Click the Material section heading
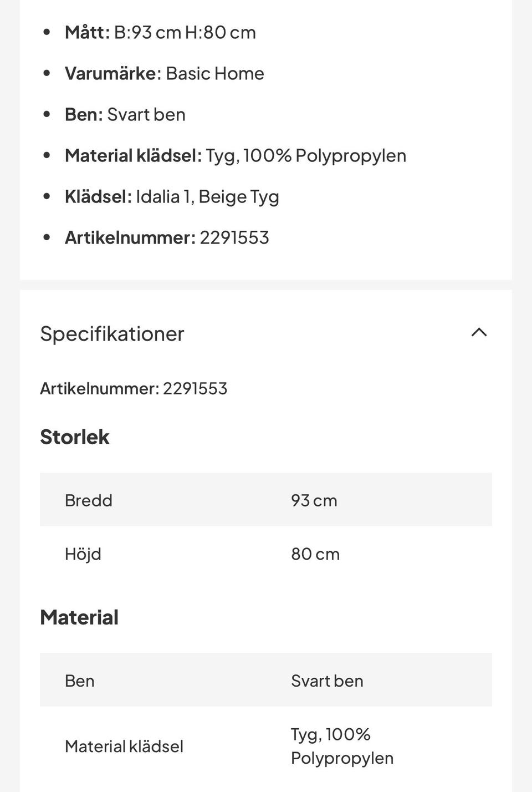Viewport: 532px width, 792px height. [79, 616]
